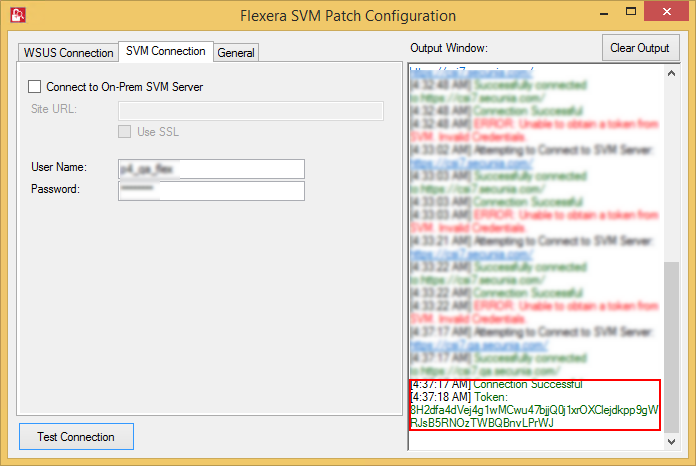Focus the User Name input field
696x466 pixels.
[210, 168]
